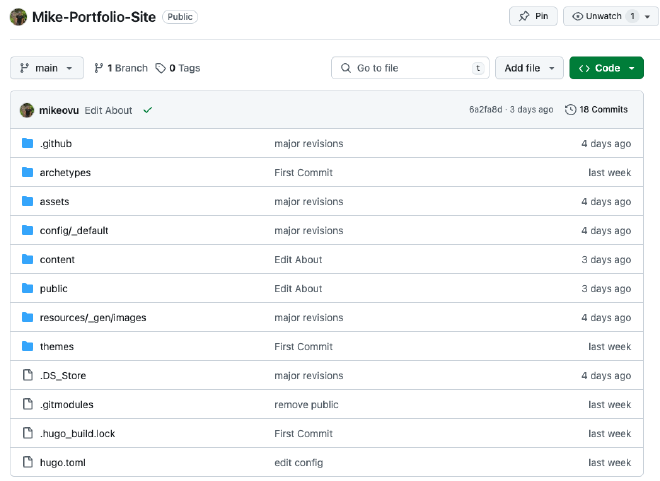Open the main branch selector dropdown
This screenshot has width=660, height=481.
pyautogui.click(x=47, y=68)
